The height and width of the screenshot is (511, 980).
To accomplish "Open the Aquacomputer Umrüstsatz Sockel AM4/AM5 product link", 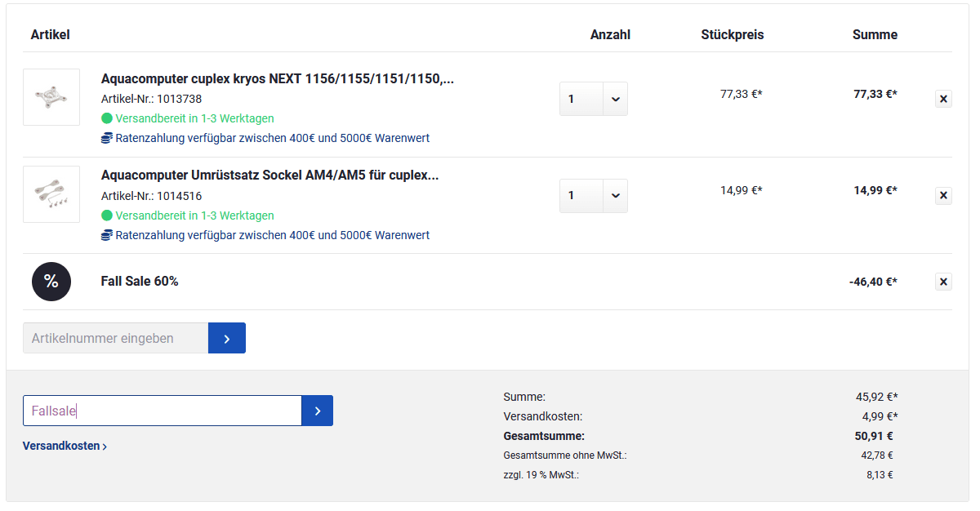I will click(x=270, y=176).
